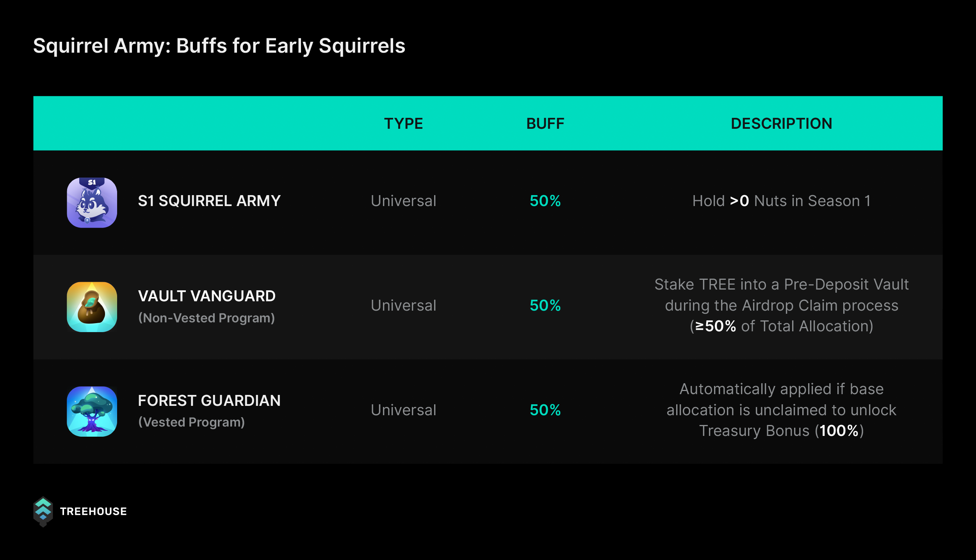The height and width of the screenshot is (560, 976).
Task: Click the Treehouse logo icon
Action: (43, 512)
